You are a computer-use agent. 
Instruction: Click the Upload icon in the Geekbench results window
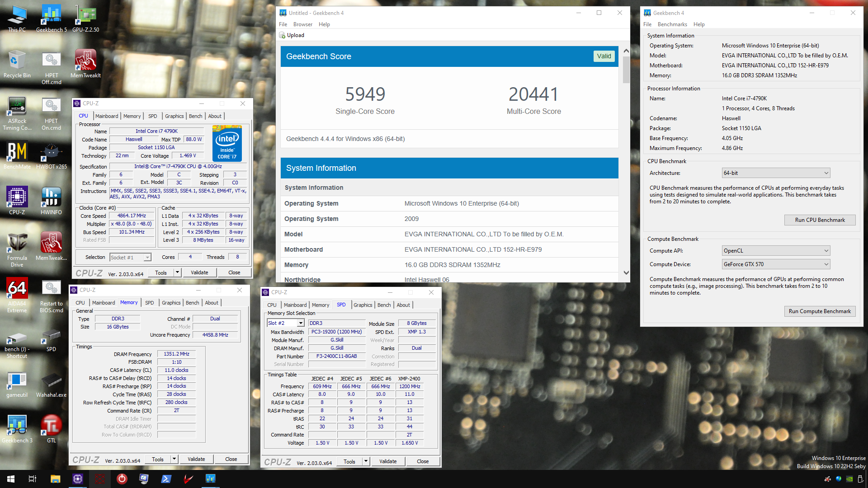coord(282,35)
